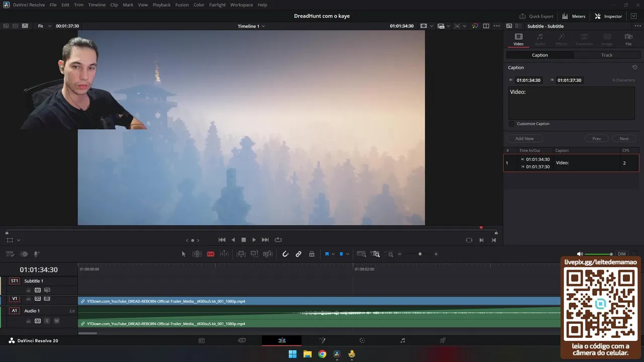
Task: Open the Index panel diamonds icon
Action: (x=24, y=254)
